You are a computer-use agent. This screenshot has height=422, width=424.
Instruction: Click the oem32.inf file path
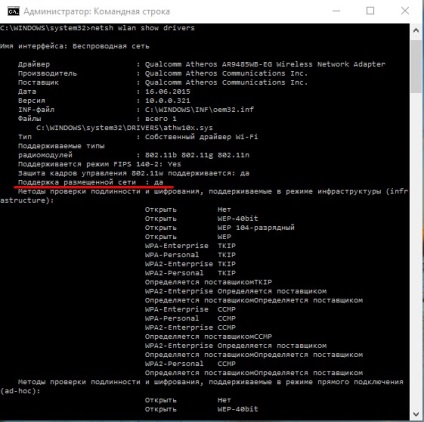(199, 110)
